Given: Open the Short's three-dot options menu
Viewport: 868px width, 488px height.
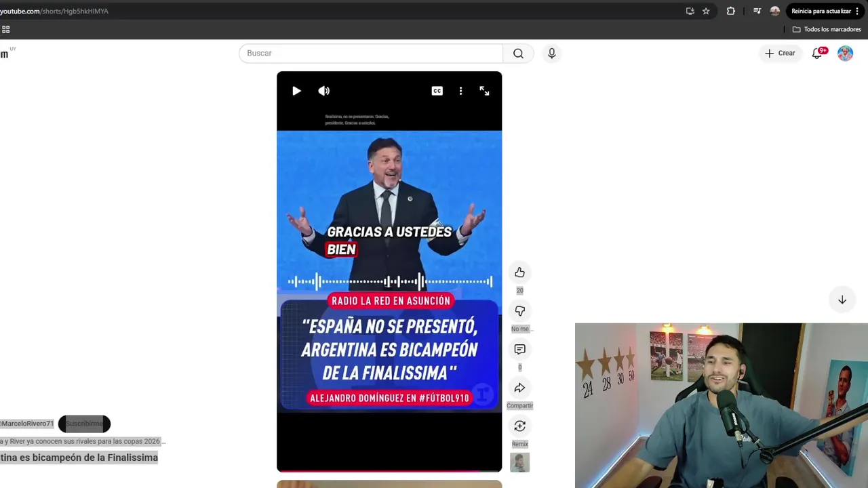Looking at the screenshot, I should click(x=460, y=91).
